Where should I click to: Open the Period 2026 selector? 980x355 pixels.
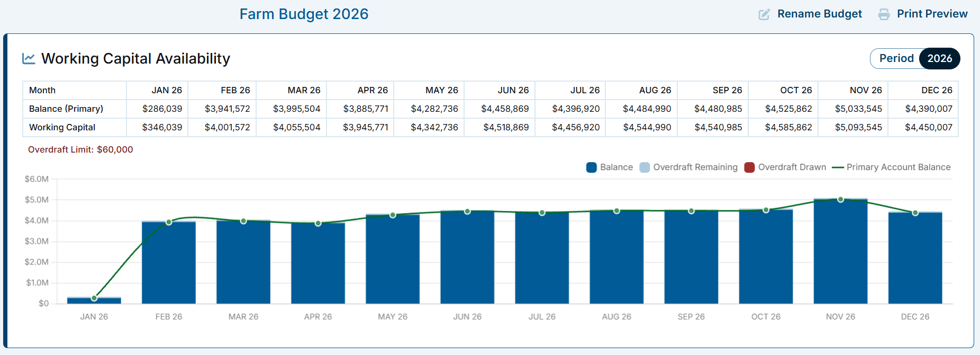pos(940,58)
